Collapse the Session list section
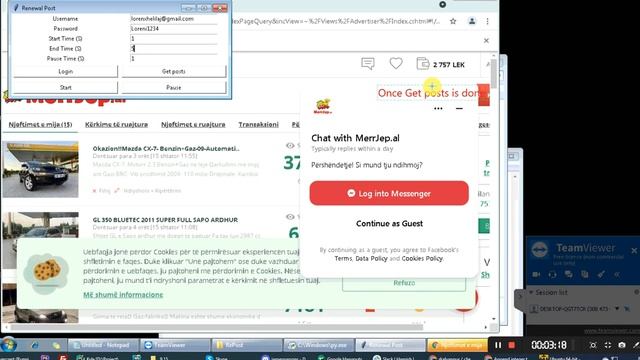The image size is (640, 360). coord(531,292)
